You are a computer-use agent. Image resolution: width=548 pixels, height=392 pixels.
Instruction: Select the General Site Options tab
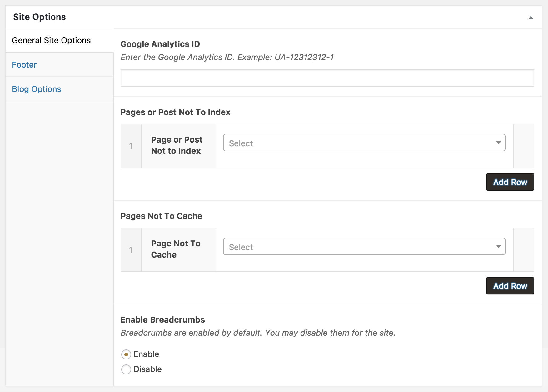[x=59, y=40]
